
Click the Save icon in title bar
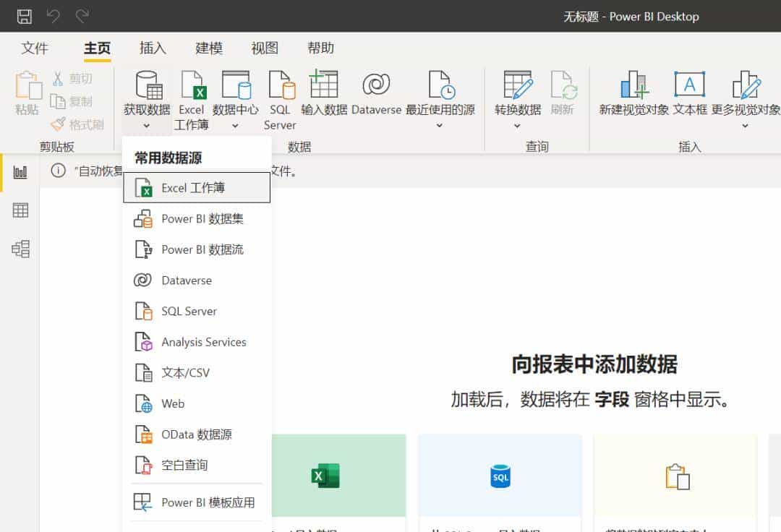[x=25, y=15]
